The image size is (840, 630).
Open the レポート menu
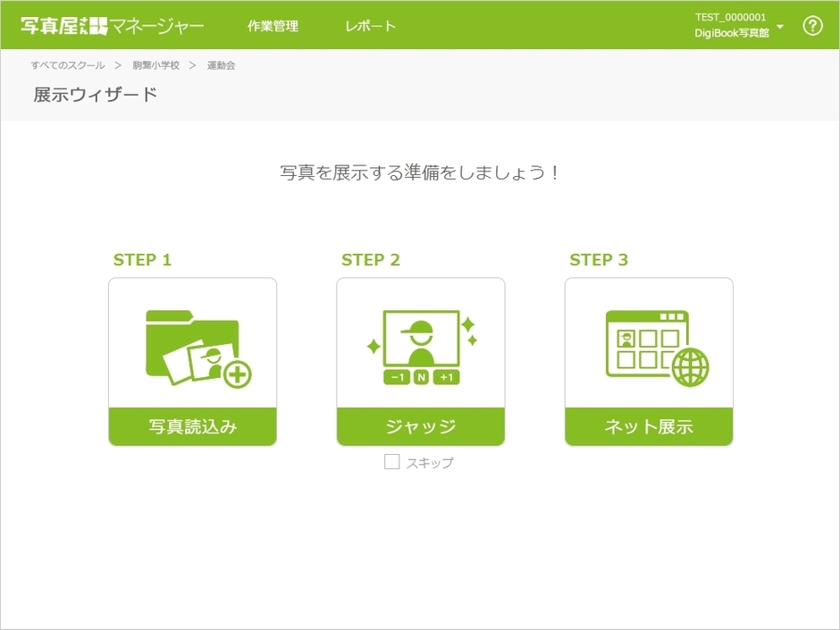pyautogui.click(x=370, y=26)
